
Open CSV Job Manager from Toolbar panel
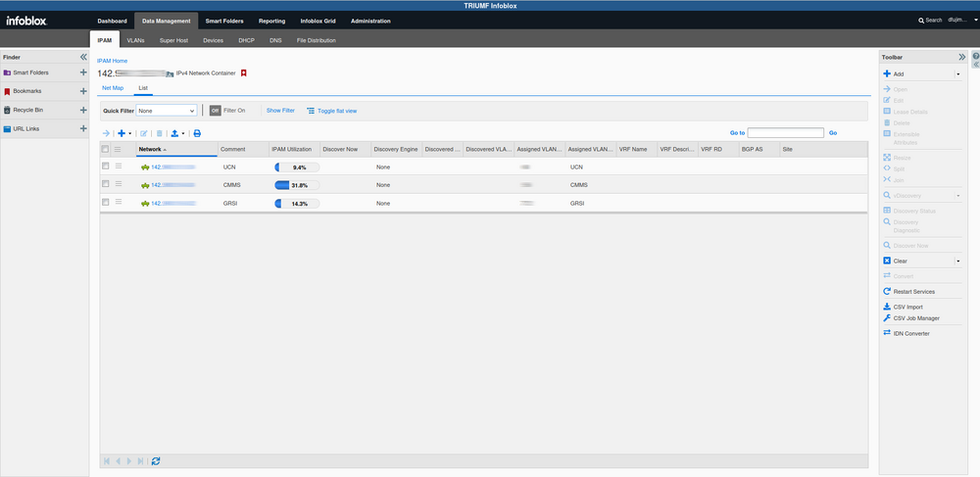click(915, 318)
